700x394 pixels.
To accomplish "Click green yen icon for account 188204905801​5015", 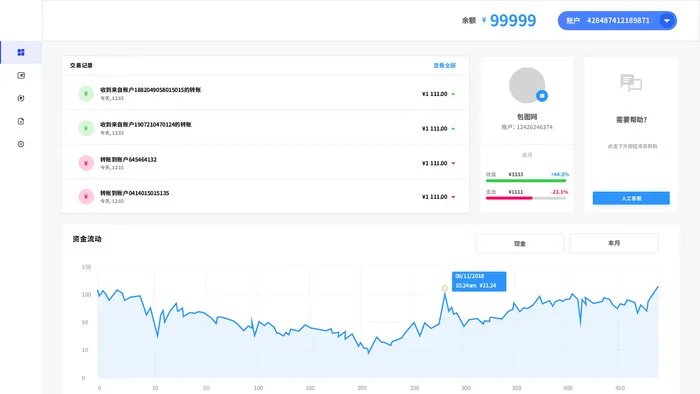I will pos(86,94).
